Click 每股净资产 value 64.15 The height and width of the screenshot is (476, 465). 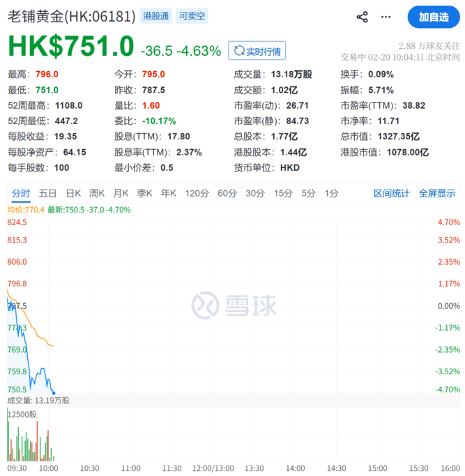point(75,152)
